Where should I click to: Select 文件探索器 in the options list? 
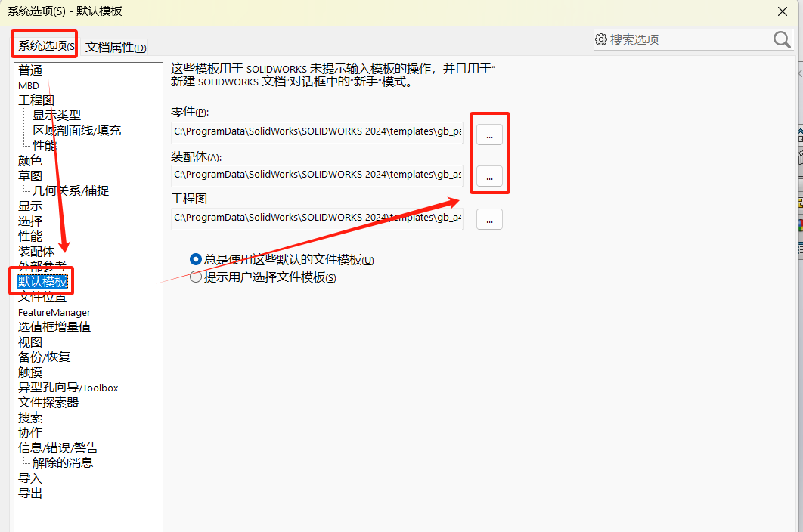point(48,403)
